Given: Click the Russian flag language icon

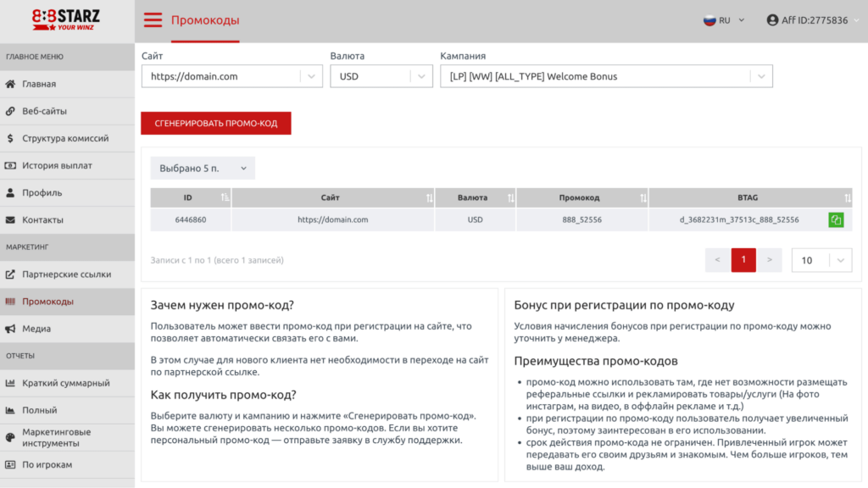Looking at the screenshot, I should click(709, 20).
